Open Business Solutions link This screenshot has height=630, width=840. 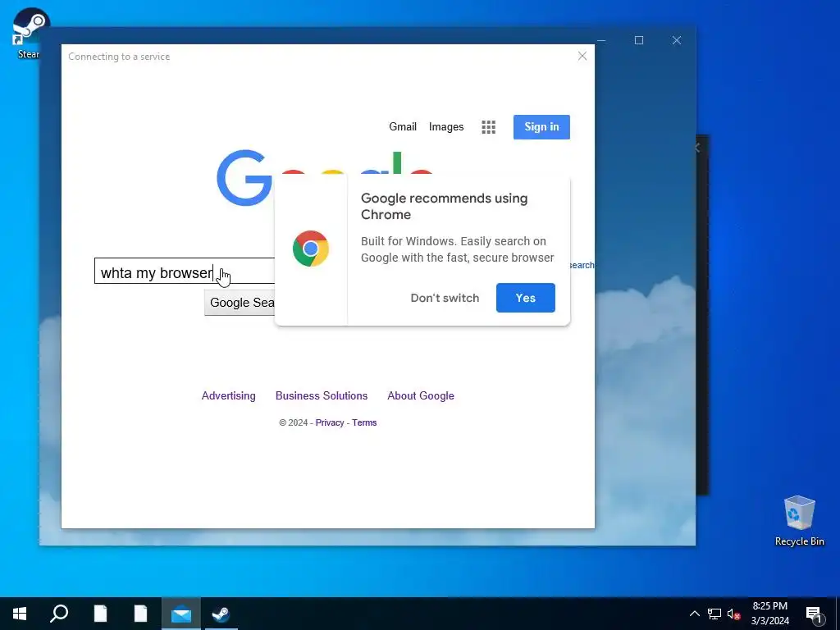coord(322,396)
